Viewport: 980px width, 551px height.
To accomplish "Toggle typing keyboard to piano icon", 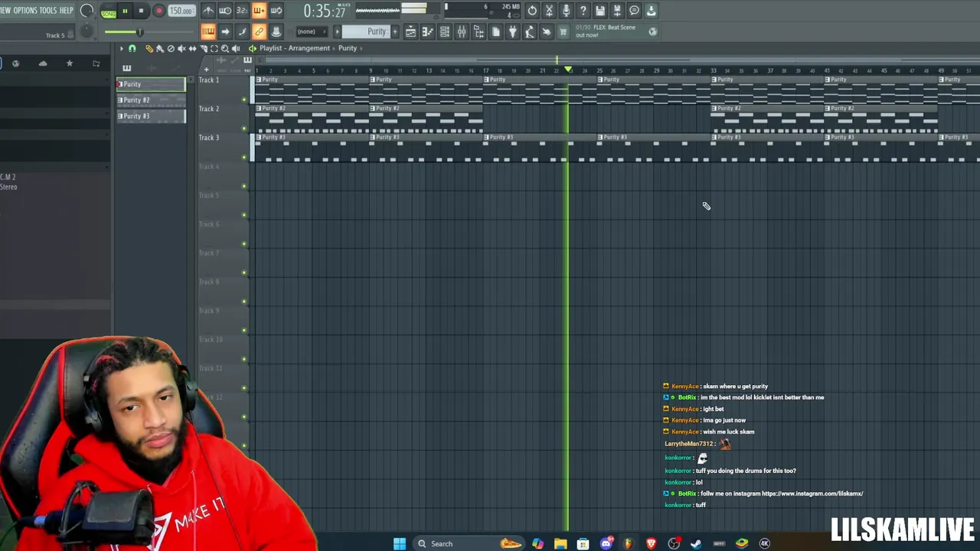I will coord(207,31).
